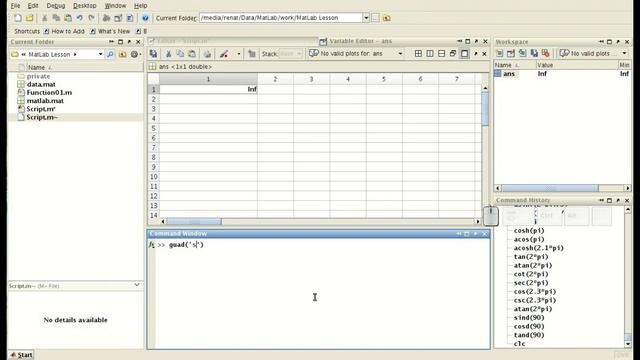Paste into Variable Editor toolbar
The image size is (640, 360).
coord(191,54)
